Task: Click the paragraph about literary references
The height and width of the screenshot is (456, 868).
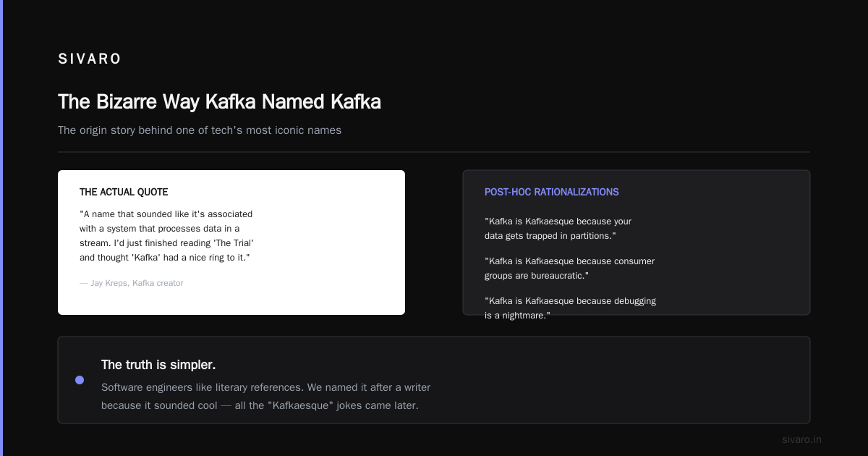Action: [266, 397]
